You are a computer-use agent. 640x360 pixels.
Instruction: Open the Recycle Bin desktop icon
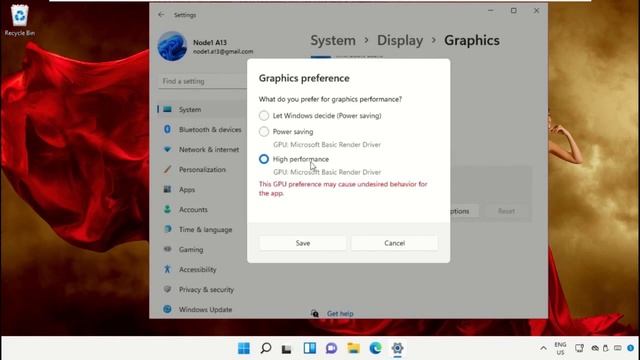(19, 20)
